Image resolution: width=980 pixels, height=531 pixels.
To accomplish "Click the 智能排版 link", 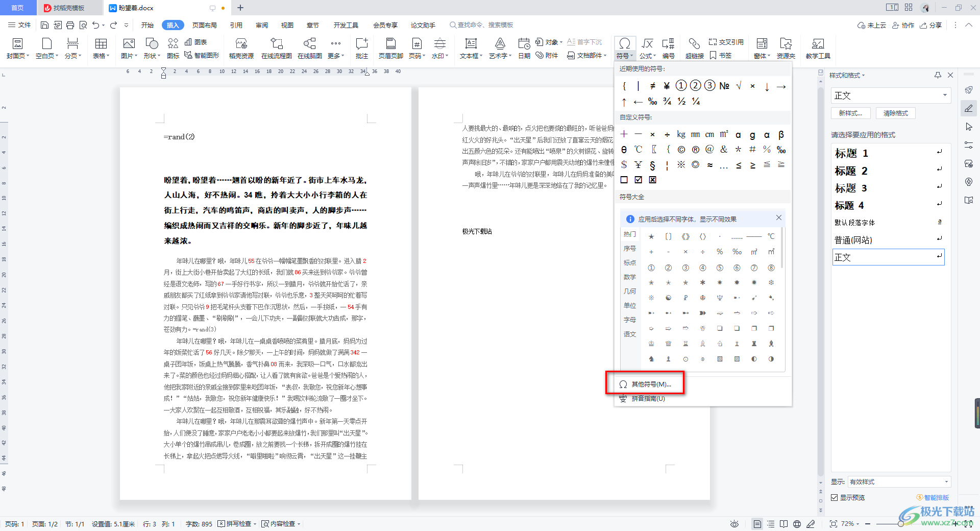I will (x=933, y=497).
